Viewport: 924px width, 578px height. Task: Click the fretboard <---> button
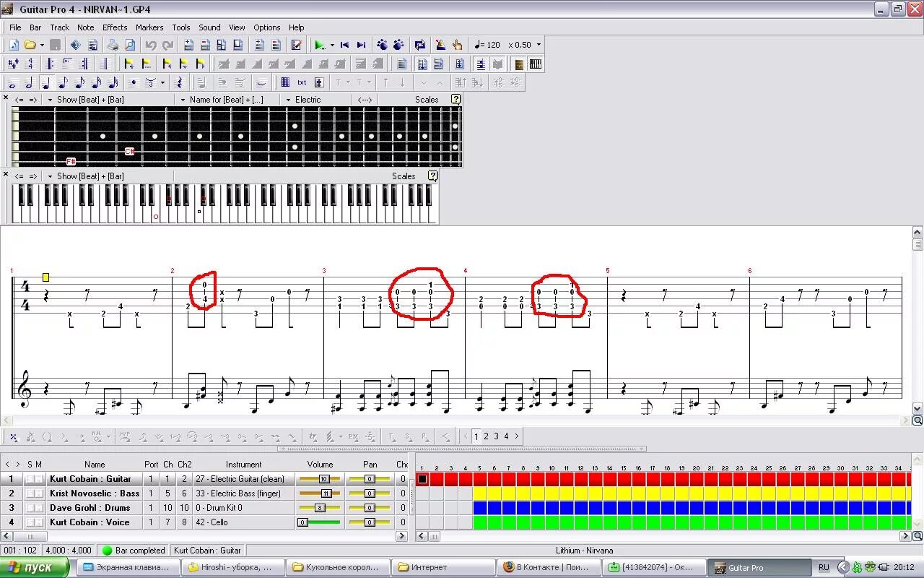click(365, 100)
